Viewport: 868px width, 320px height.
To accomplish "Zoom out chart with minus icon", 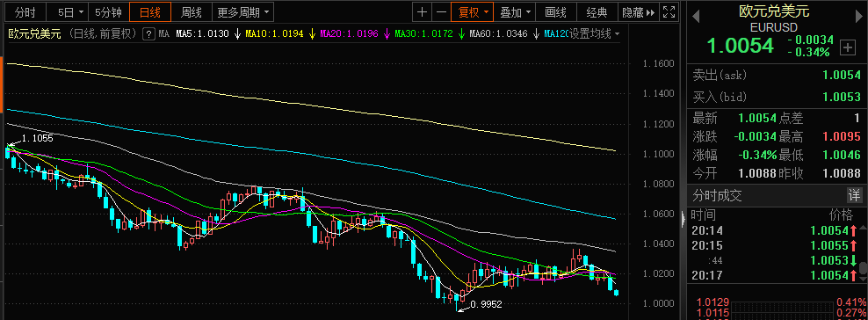I will 441,11.
